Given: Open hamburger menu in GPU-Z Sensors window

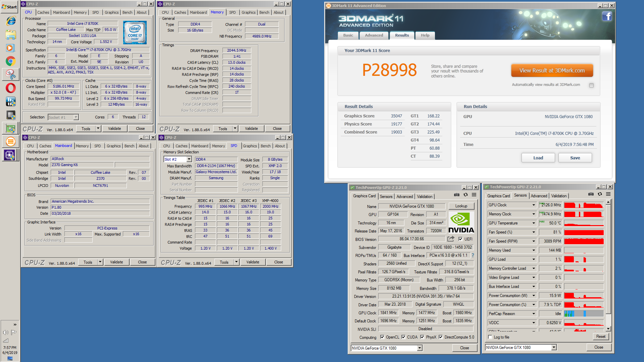Looking at the screenshot, I should coord(608,194).
